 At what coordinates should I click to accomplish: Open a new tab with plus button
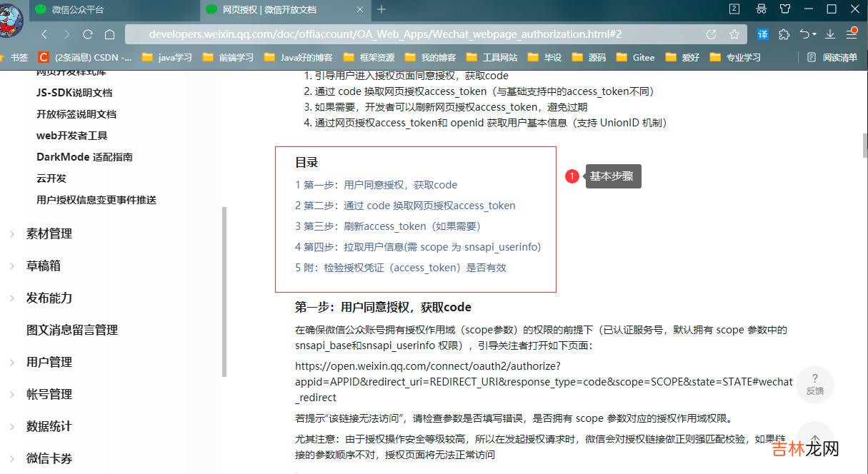pyautogui.click(x=381, y=9)
